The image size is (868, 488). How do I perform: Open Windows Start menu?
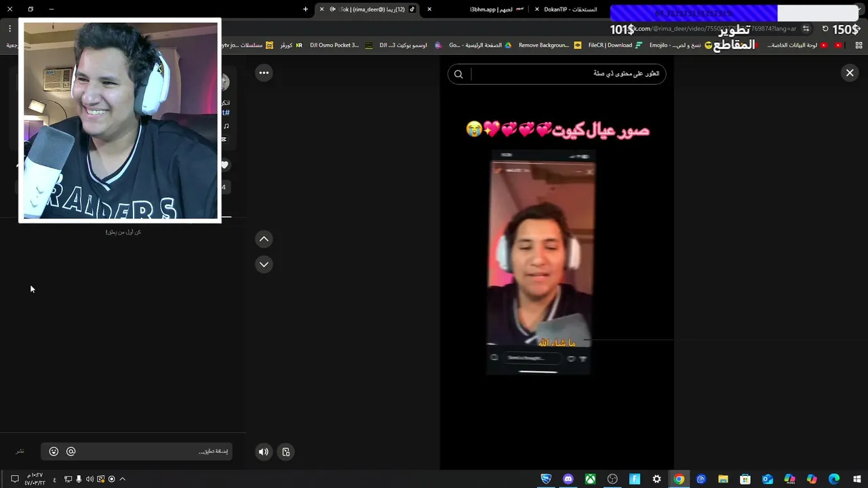(x=856, y=479)
